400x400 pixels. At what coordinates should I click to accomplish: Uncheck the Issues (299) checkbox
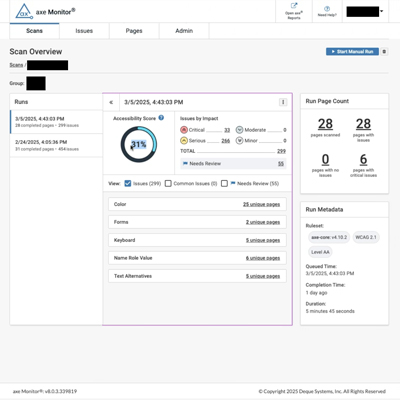click(128, 184)
